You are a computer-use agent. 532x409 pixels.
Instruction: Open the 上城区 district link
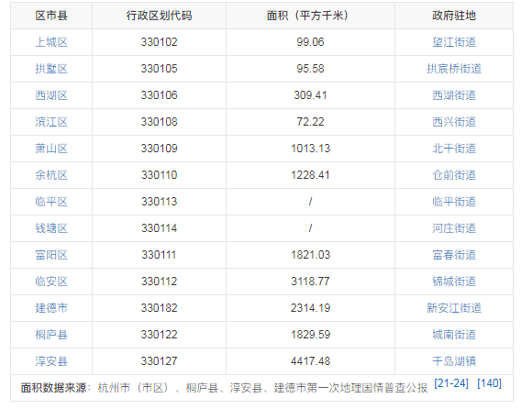coord(51,42)
